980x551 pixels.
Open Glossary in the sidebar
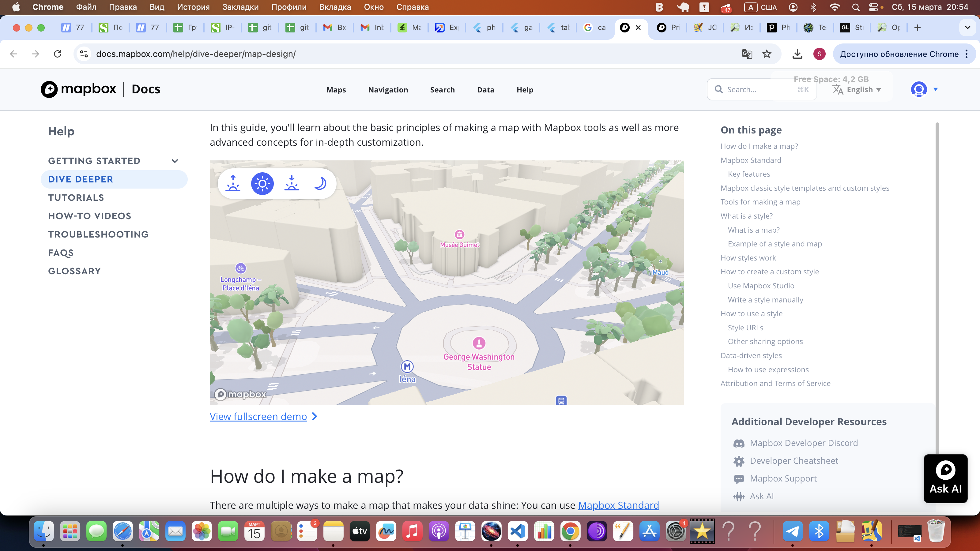(x=74, y=271)
